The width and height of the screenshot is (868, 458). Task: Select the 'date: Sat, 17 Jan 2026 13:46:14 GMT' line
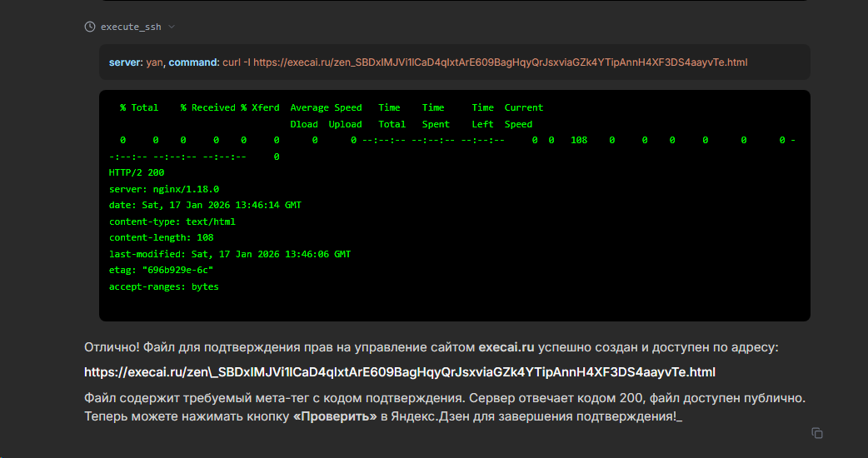[206, 205]
